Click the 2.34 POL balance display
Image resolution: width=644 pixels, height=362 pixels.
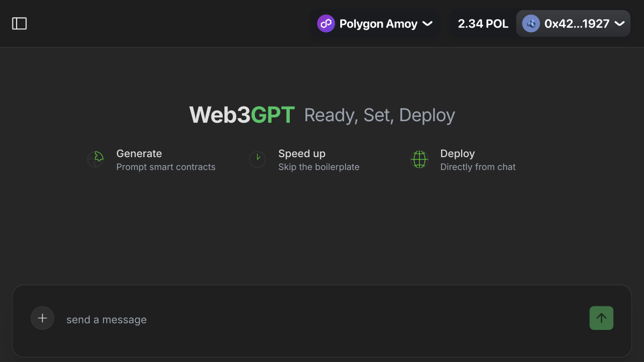click(483, 24)
